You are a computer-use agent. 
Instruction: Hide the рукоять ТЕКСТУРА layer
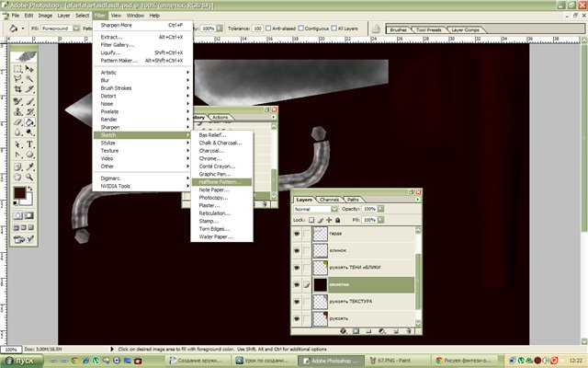pos(297,301)
